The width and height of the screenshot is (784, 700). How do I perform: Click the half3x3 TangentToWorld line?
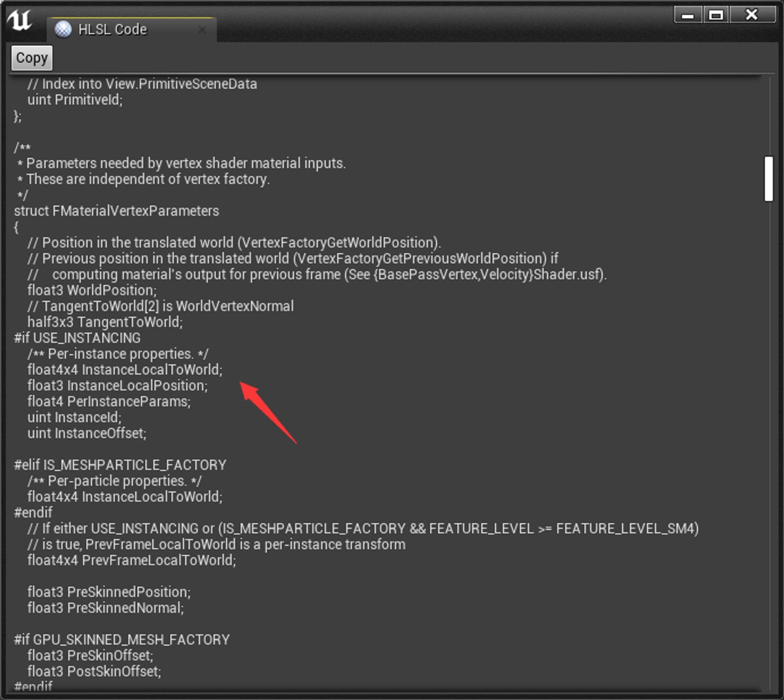pyautogui.click(x=105, y=322)
